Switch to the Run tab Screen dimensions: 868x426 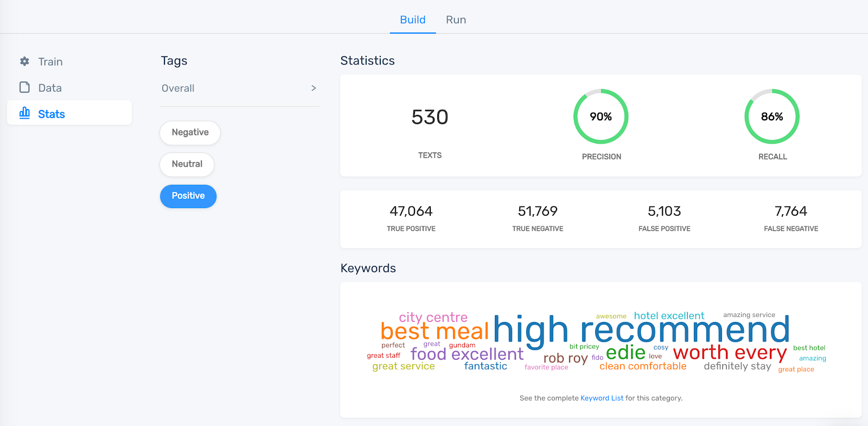pos(456,20)
